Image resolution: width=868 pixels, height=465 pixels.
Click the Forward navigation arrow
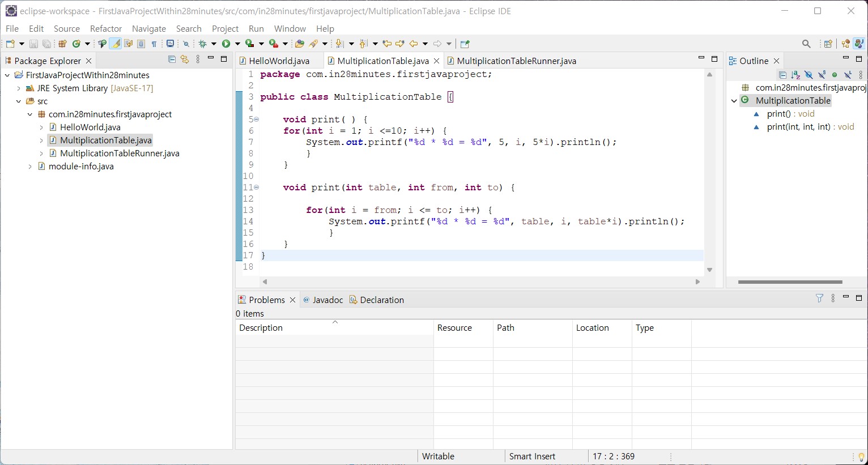(437, 44)
